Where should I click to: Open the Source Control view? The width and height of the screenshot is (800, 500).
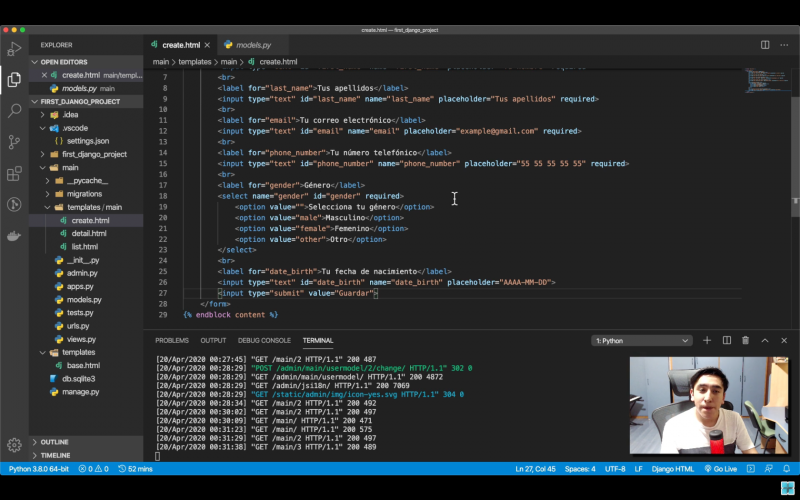coord(14,142)
